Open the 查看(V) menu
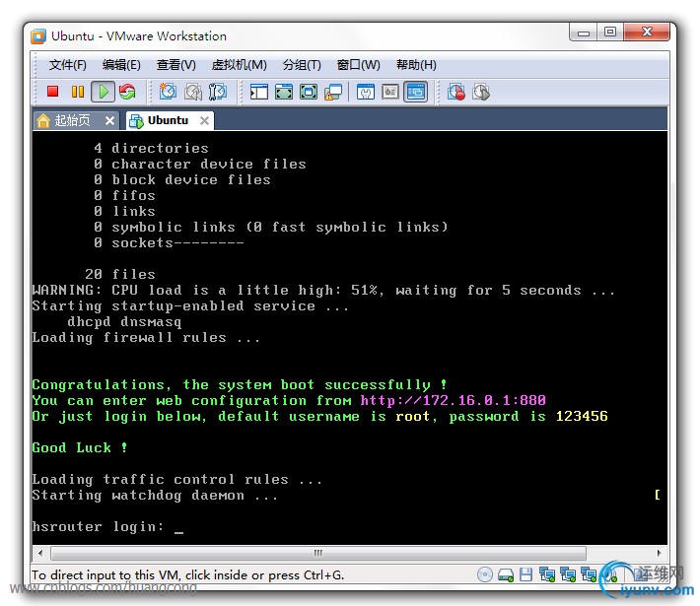This screenshot has height=606, width=700. pos(175,65)
